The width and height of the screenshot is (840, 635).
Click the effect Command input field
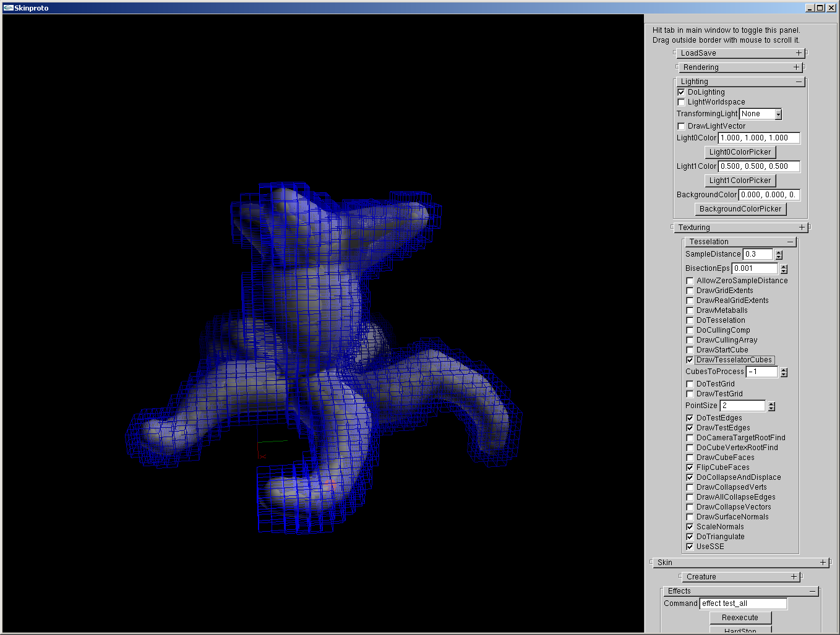click(743, 603)
